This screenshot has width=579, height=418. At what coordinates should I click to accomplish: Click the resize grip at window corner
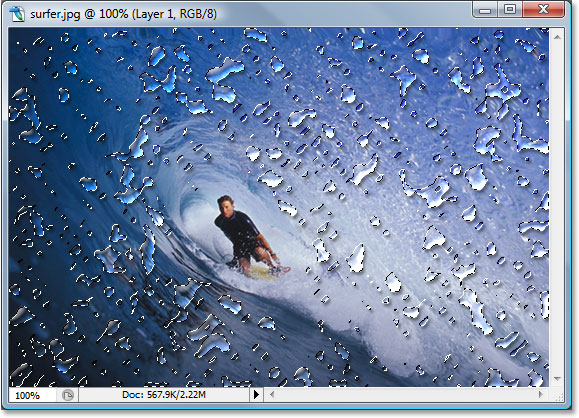(558, 396)
